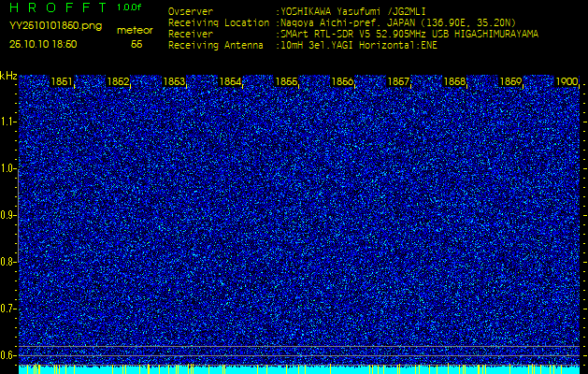Click the Receiving Location label

(219, 22)
